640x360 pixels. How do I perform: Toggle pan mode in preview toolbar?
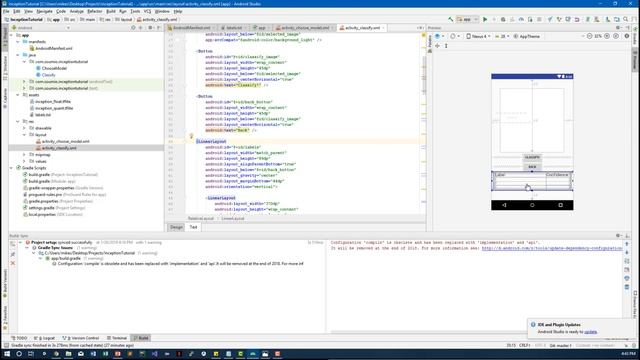tap(437, 46)
